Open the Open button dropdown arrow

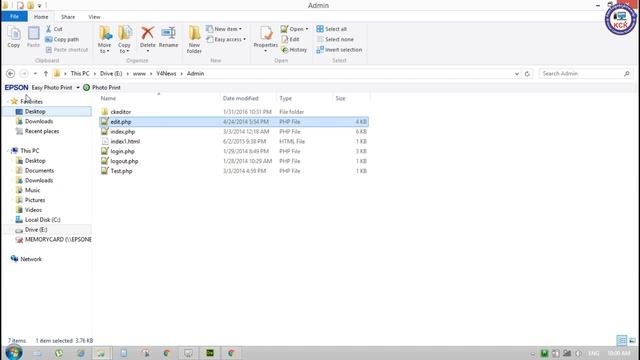(x=307, y=29)
